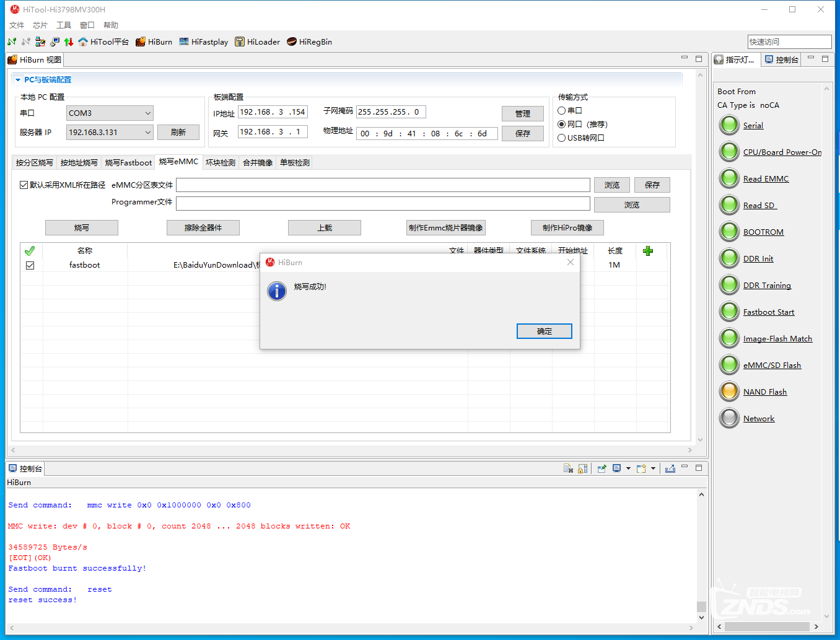Maximize the HiBurn 视图 panel

[699, 59]
